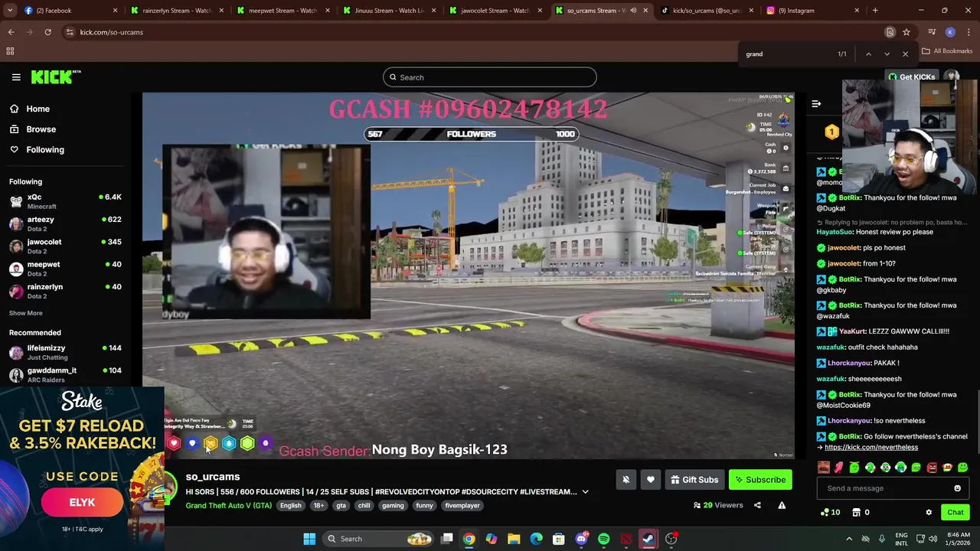Image resolution: width=980 pixels, height=551 pixels.
Task: Expand the stream title dropdown chevron
Action: [x=585, y=492]
